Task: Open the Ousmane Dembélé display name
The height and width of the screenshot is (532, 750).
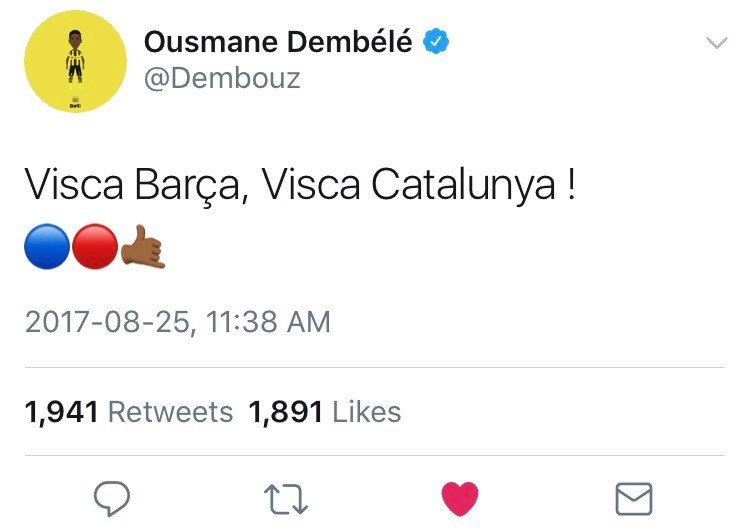Action: click(x=278, y=41)
